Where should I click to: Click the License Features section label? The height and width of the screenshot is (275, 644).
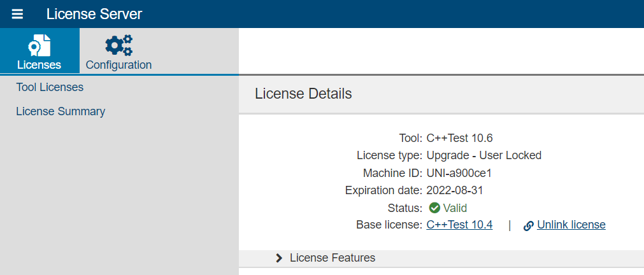tap(333, 258)
